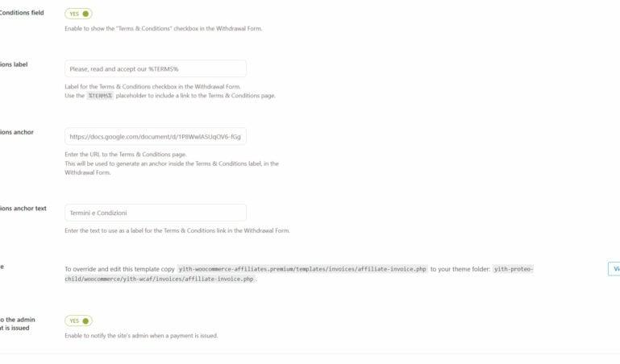Click the admin payment issued setting label
The height and width of the screenshot is (364, 620).
pos(18,324)
